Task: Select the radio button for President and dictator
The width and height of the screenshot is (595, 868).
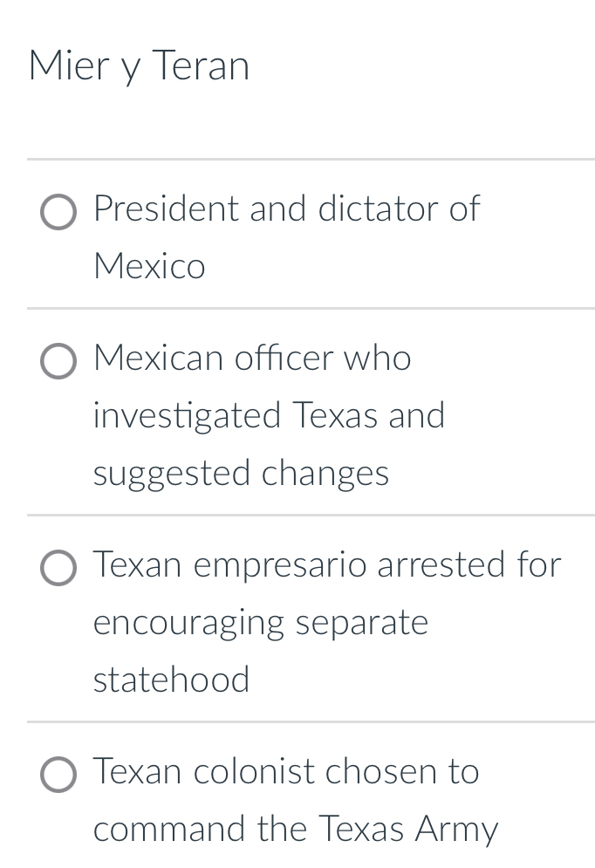Action: pos(58,212)
